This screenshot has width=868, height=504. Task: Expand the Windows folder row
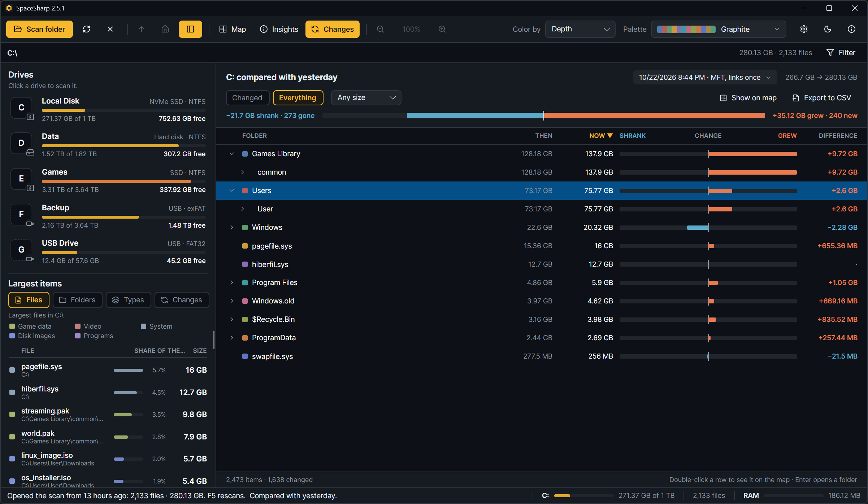coord(232,227)
